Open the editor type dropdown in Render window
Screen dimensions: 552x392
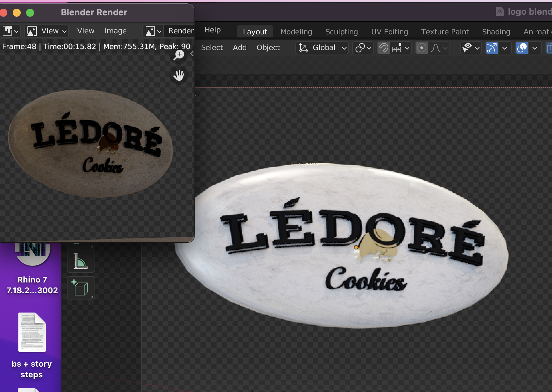pyautogui.click(x=11, y=31)
